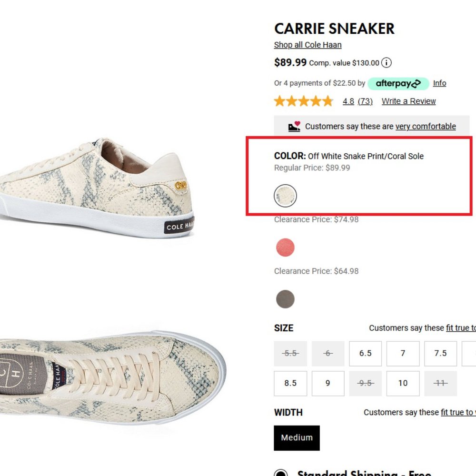The width and height of the screenshot is (476, 476).
Task: Select the Standard Shipping - Free option
Action: click(x=281, y=473)
